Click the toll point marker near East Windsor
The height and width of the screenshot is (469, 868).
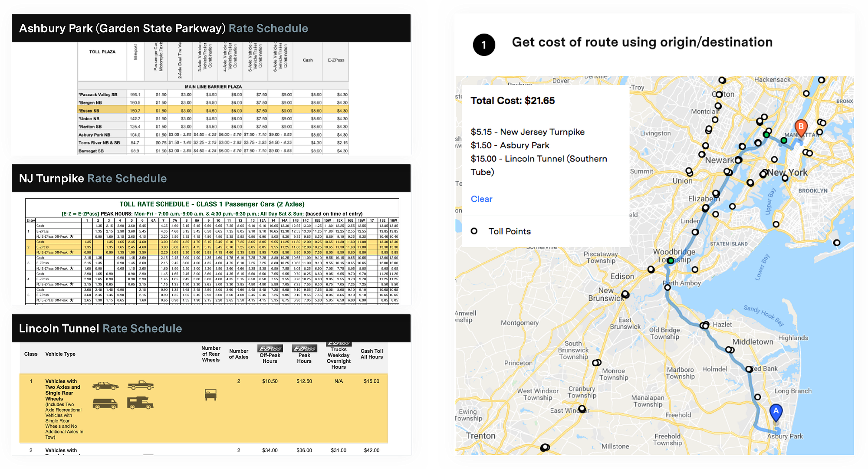[582, 409]
